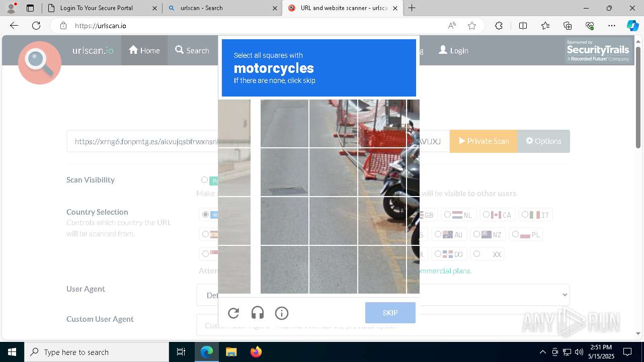Image resolution: width=644 pixels, height=362 pixels.
Task: Open Microsoft Edge from the taskbar
Action: tap(207, 352)
